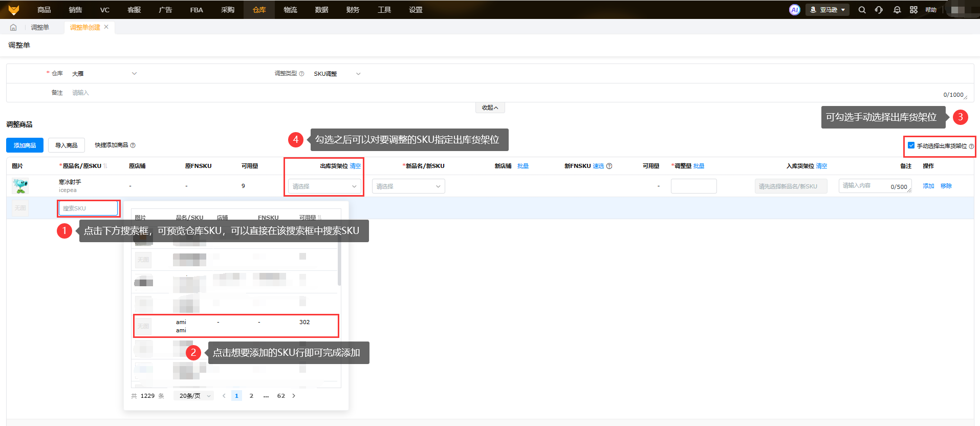Switch to the 调整单 tab
This screenshot has width=980, height=426.
coord(40,27)
